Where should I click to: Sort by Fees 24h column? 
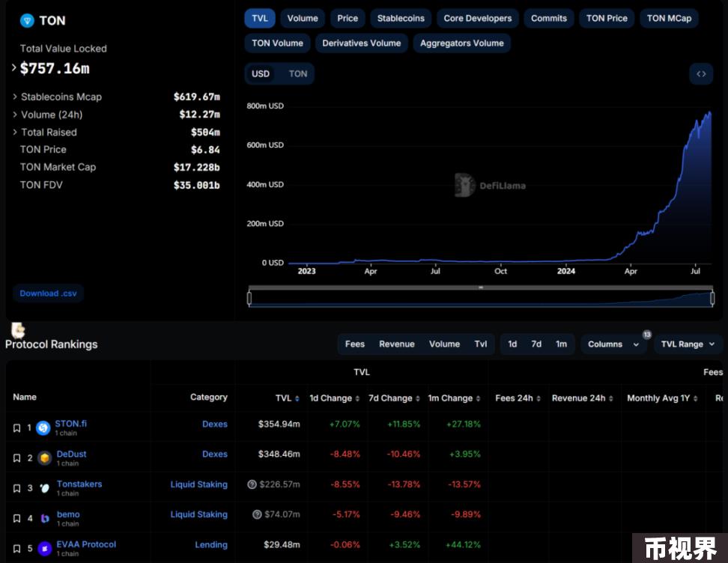point(539,399)
